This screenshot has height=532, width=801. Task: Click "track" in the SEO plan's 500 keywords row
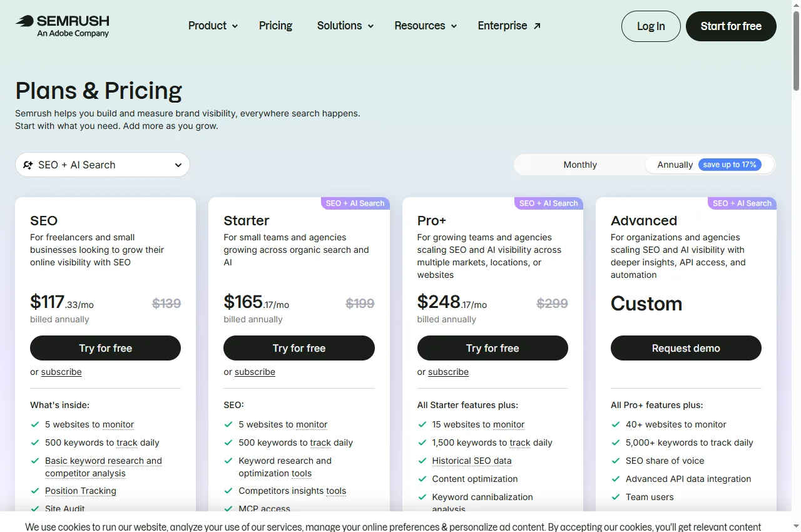(127, 442)
